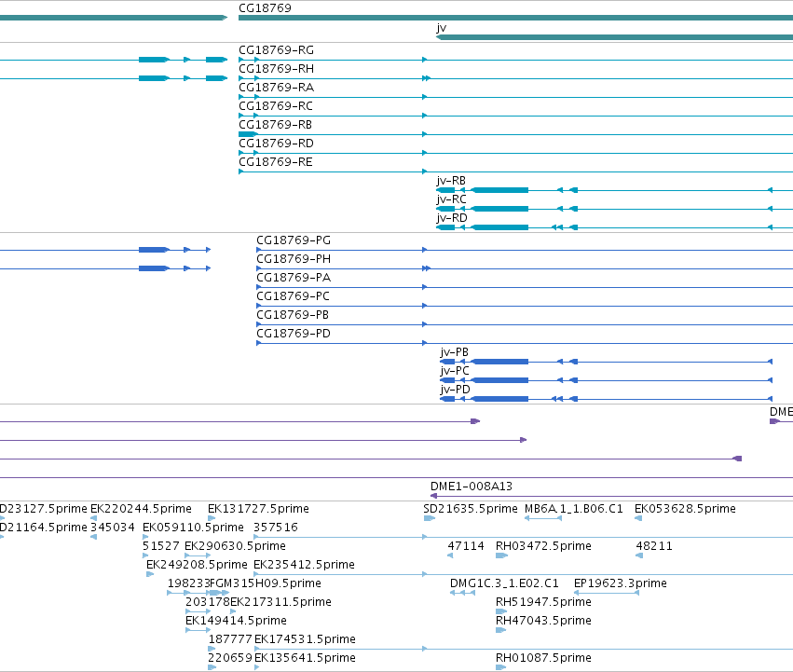Click the jv-PB protein label
The height and width of the screenshot is (672, 793).
pyautogui.click(x=454, y=352)
